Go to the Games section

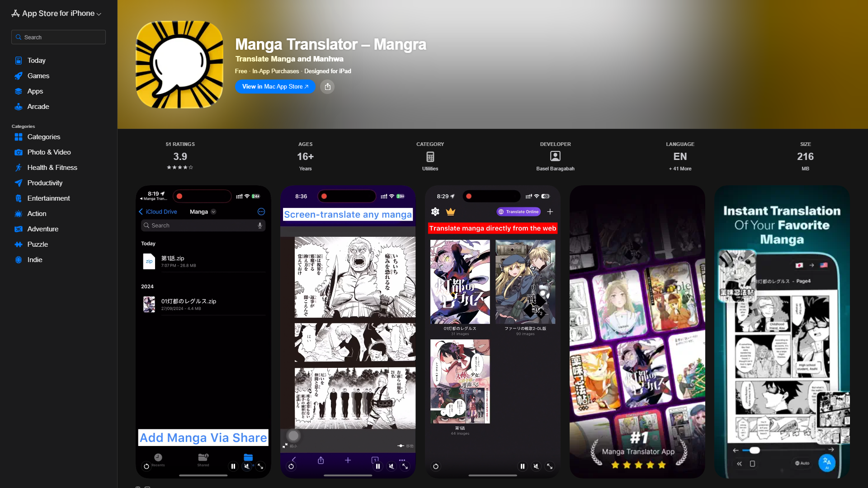pos(58,76)
